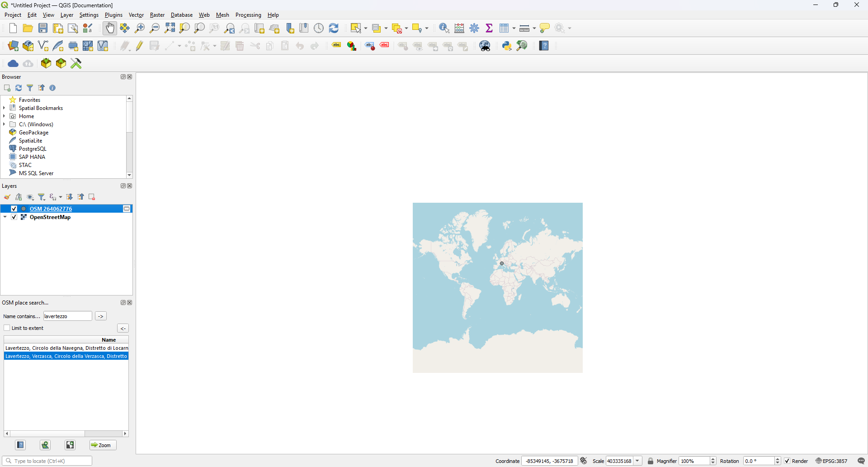The image size is (868, 467).
Task: Click the Refresh map icon
Action: tap(334, 28)
